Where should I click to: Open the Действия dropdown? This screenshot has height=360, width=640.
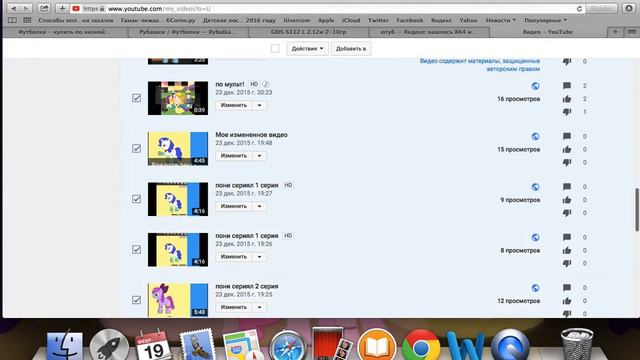pyautogui.click(x=307, y=49)
